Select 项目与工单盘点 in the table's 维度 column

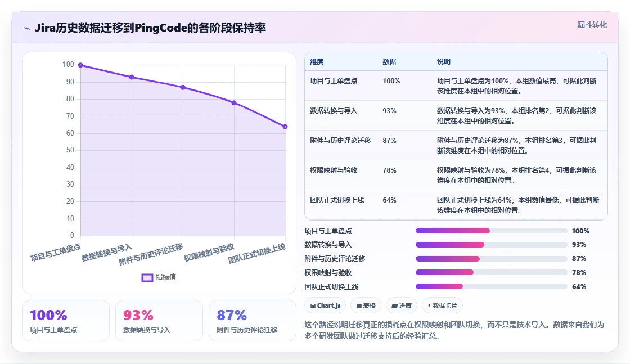334,81
